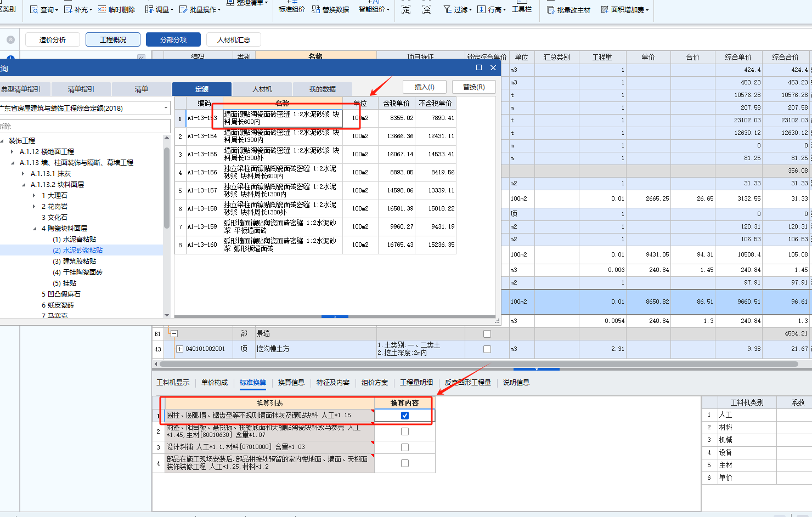812x517 pixels.
Task: Click the 替换数据 toolbar icon
Action: click(x=316, y=9)
